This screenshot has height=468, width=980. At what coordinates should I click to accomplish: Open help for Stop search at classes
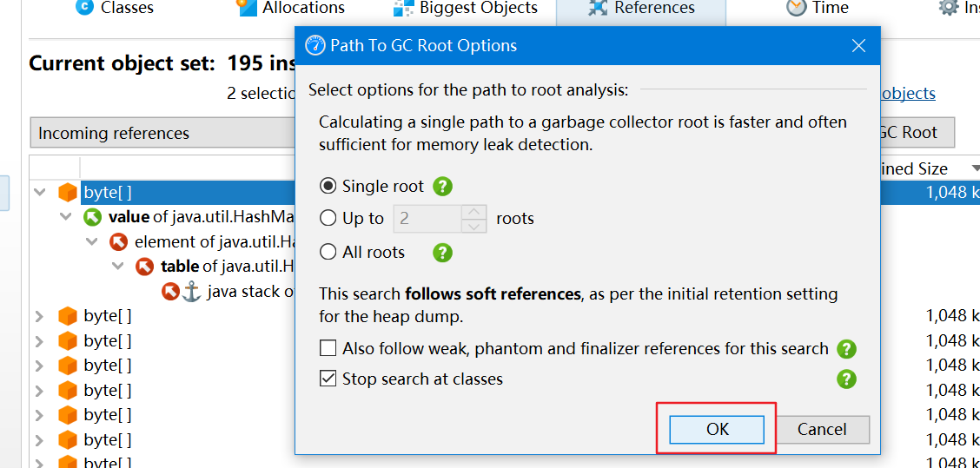pyautogui.click(x=846, y=379)
